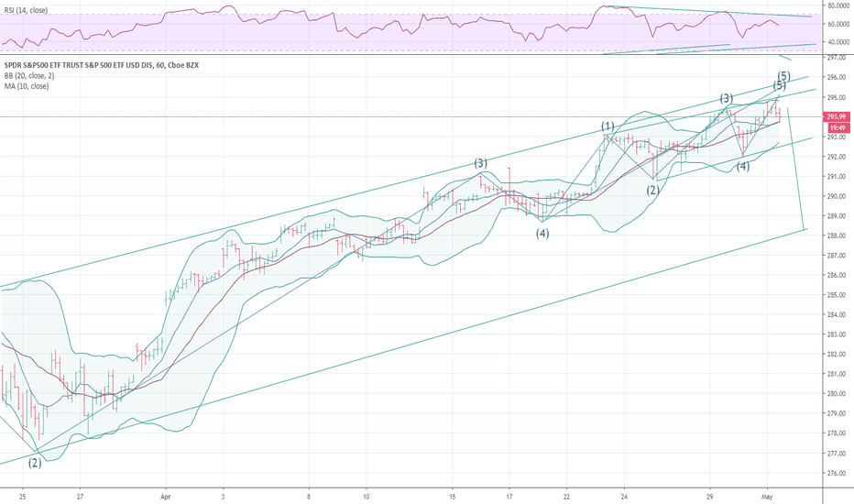Click the 287.00 price scale label
Screen dimensions: 854x504
pos(836,256)
